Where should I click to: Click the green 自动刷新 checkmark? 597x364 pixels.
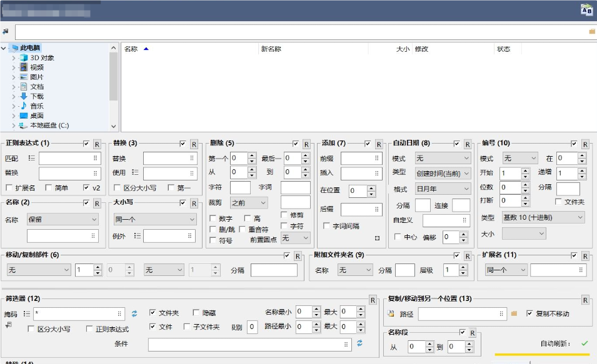[585, 343]
